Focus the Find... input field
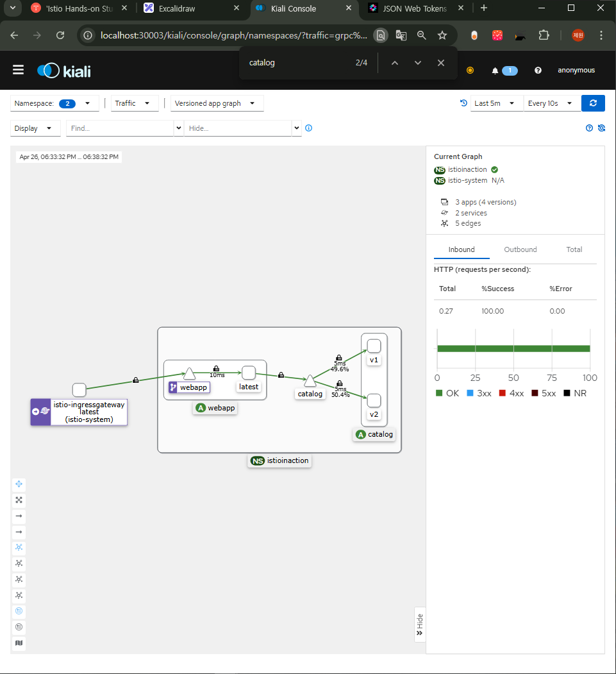The height and width of the screenshot is (674, 616). [120, 128]
